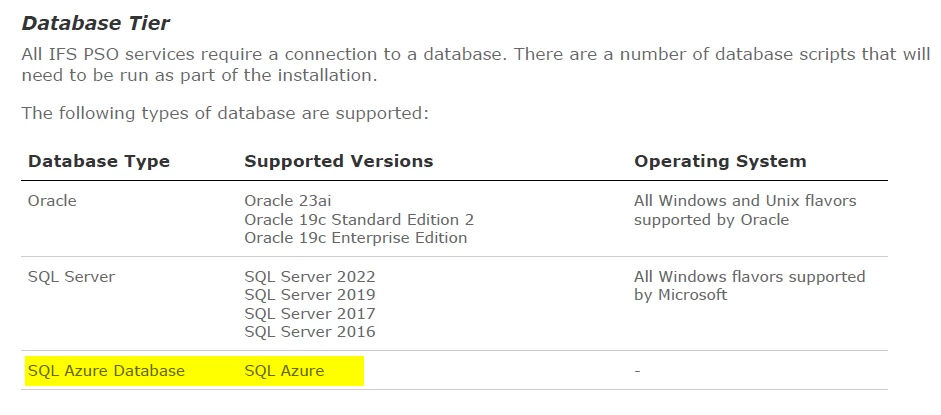Select the Database Type column header
Image resolution: width=941 pixels, height=415 pixels.
99,161
